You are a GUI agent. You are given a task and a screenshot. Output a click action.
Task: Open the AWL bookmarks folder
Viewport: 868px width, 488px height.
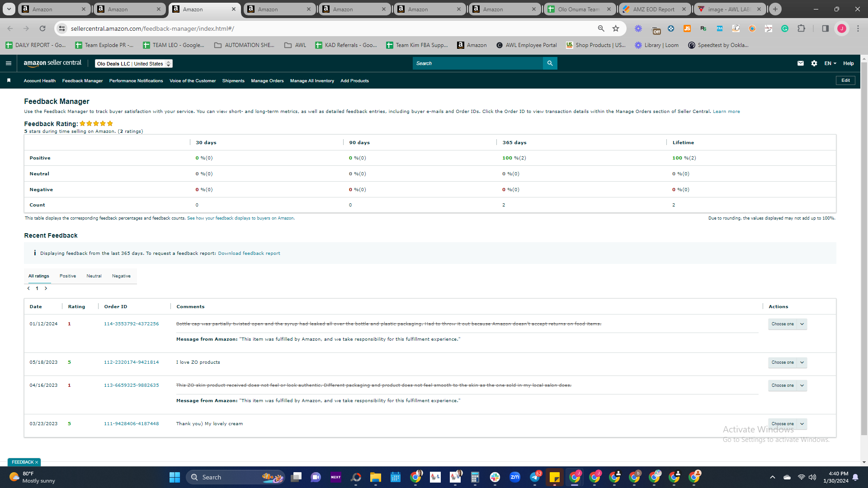pos(295,45)
